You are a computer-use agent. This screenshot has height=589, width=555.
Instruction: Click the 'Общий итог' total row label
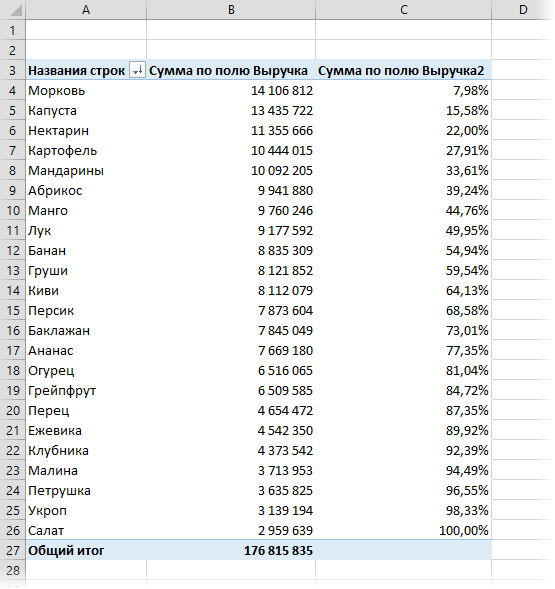coord(86,550)
